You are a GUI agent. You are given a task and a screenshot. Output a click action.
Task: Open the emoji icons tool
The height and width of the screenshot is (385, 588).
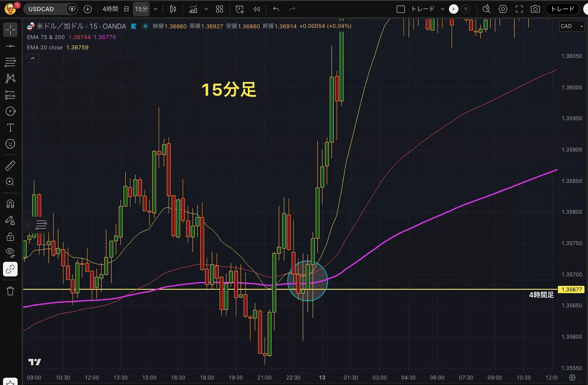[10, 144]
